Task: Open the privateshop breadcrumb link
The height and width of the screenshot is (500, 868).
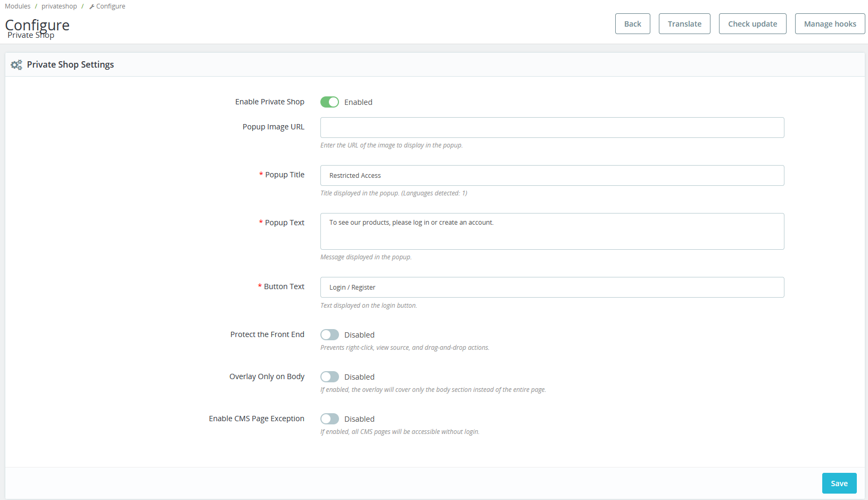Action: pyautogui.click(x=59, y=6)
